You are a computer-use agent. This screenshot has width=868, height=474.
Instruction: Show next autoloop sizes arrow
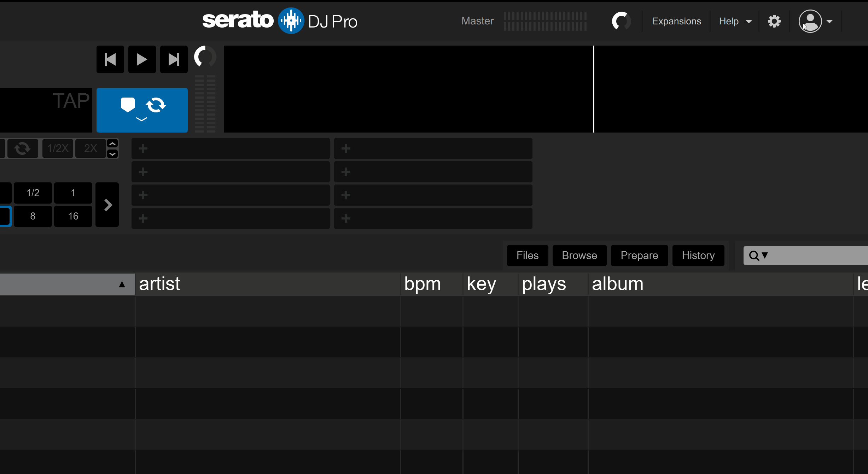point(107,205)
